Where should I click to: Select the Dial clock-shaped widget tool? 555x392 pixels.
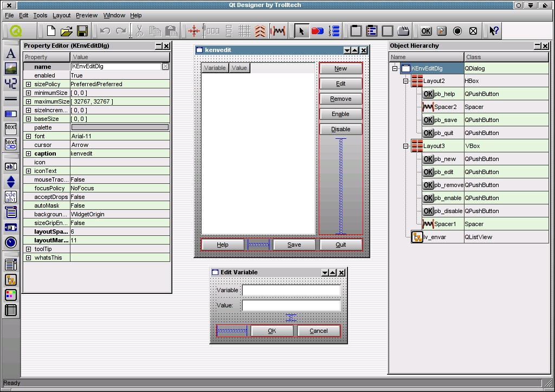click(10, 242)
